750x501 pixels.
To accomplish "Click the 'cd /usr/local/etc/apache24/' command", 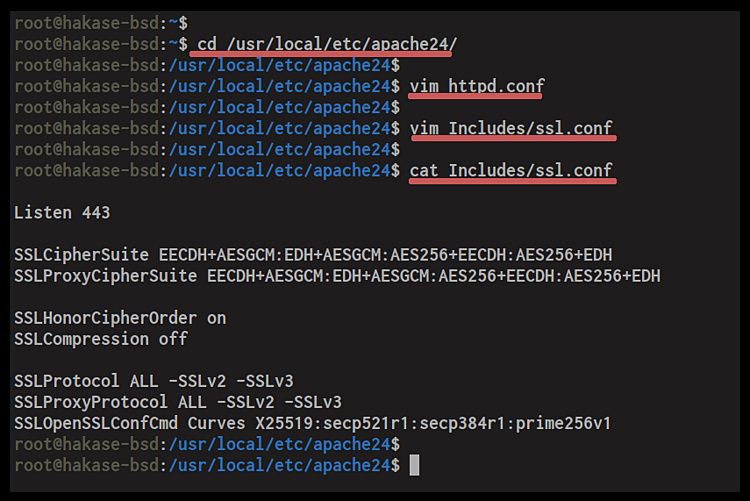I will [329, 43].
